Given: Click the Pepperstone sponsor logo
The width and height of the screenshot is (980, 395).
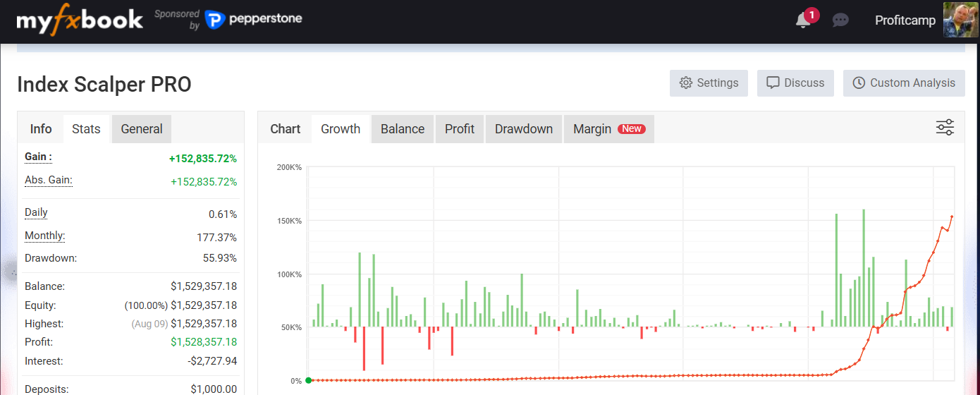Looking at the screenshot, I should (253, 19).
